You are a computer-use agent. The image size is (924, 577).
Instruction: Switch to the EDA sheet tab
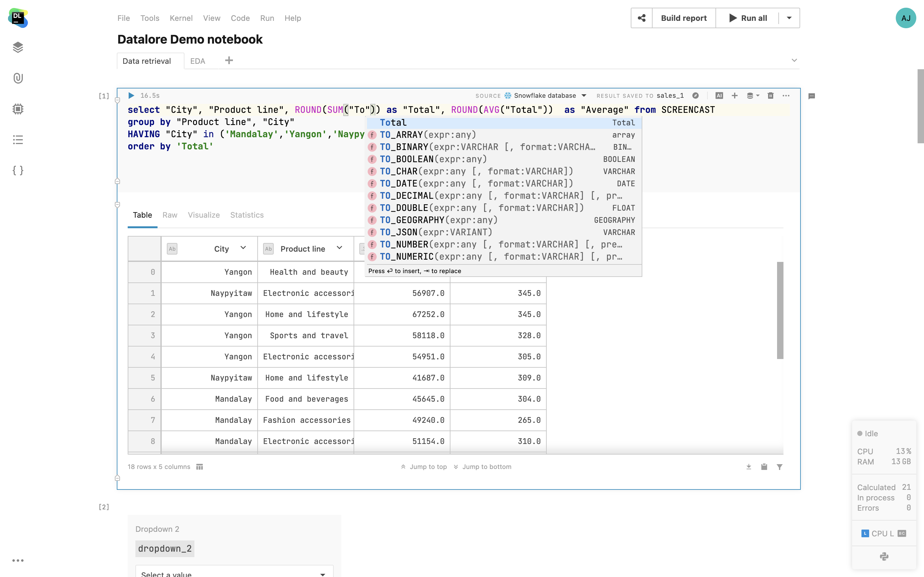coord(197,61)
